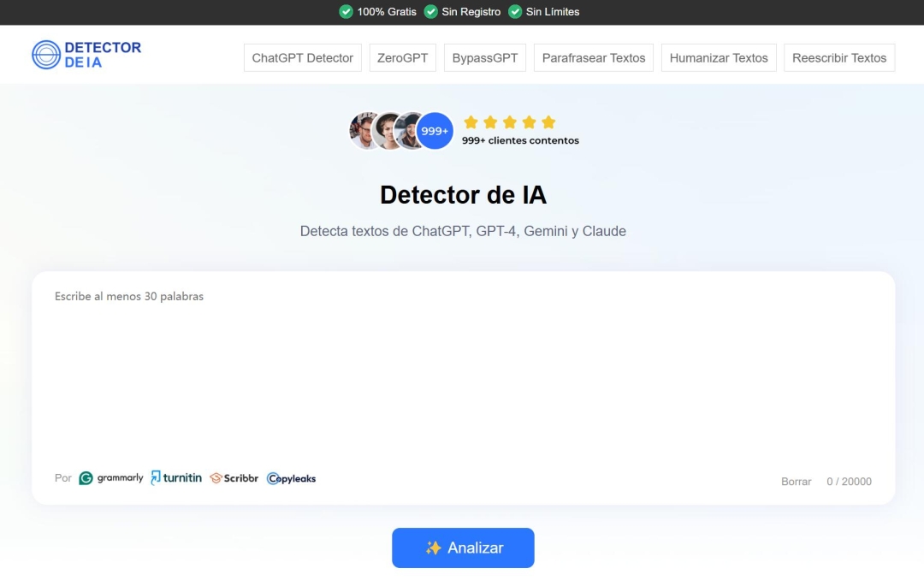Click the 'Detector de IA' heading

tap(463, 195)
